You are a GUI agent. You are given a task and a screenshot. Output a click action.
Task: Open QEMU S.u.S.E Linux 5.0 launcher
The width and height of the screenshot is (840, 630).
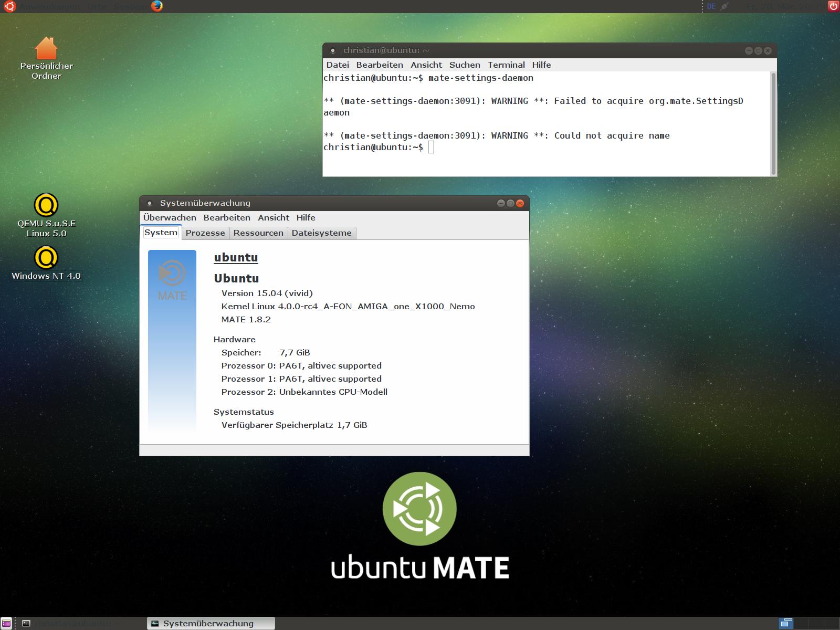(46, 205)
